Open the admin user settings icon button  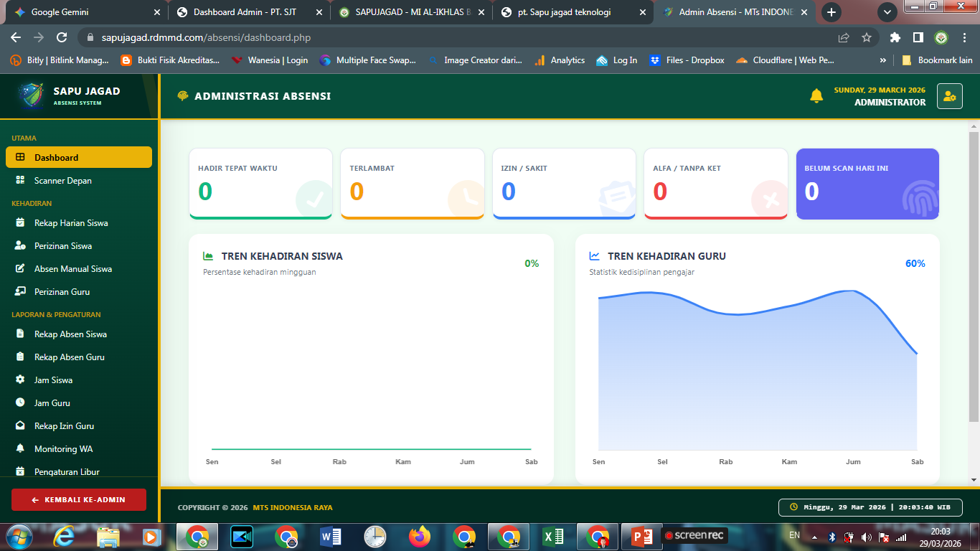949,96
